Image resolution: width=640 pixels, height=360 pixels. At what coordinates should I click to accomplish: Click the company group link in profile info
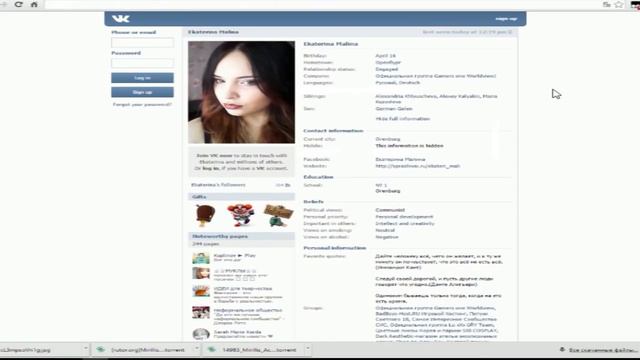point(436,76)
